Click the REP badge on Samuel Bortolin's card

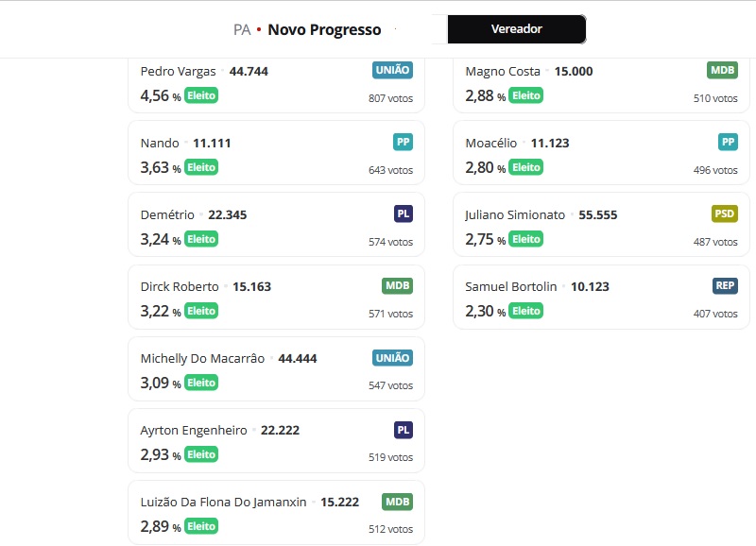(725, 286)
